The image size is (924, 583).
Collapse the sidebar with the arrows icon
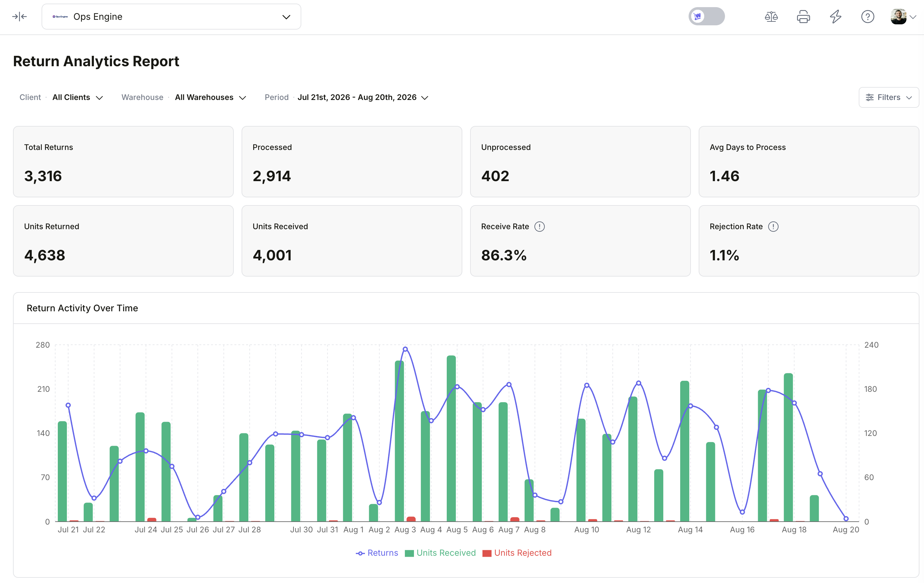(19, 17)
